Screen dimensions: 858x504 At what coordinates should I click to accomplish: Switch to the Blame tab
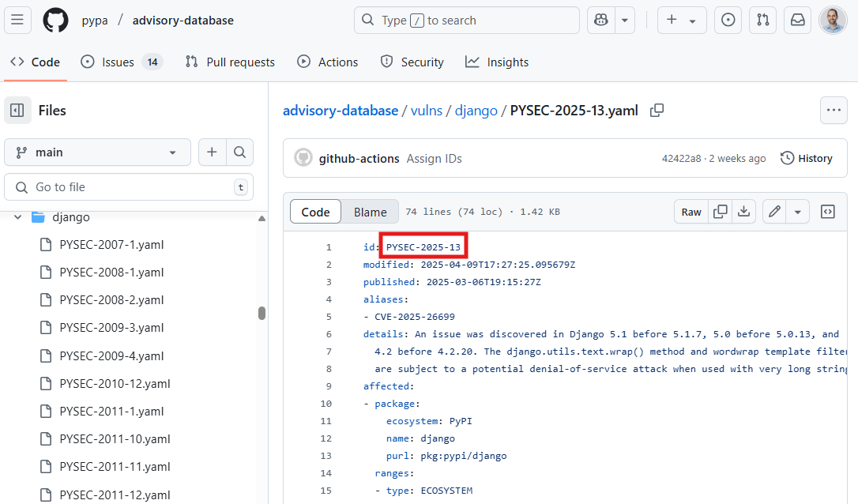coord(370,211)
